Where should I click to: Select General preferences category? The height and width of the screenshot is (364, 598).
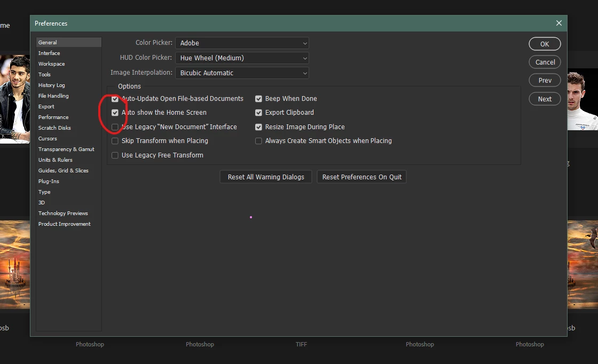click(x=69, y=42)
